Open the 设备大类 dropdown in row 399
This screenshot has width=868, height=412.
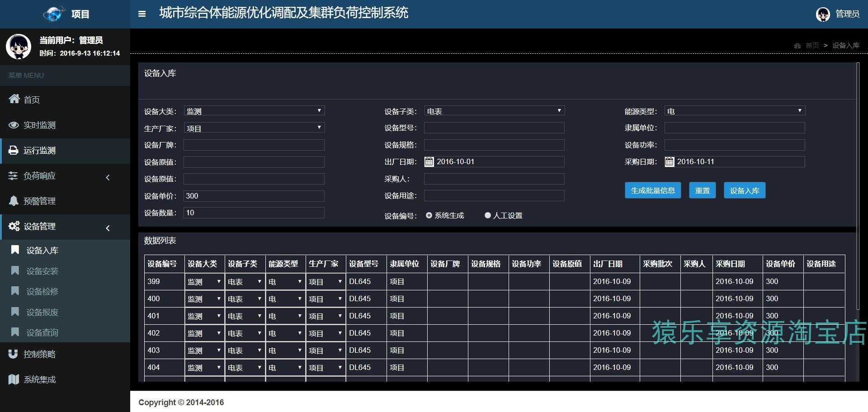pyautogui.click(x=204, y=281)
